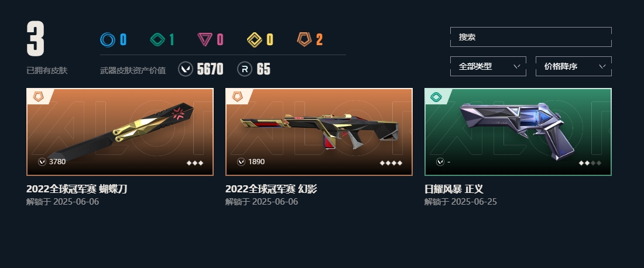Open the 全部类型 type filter dropdown

pyautogui.click(x=488, y=66)
